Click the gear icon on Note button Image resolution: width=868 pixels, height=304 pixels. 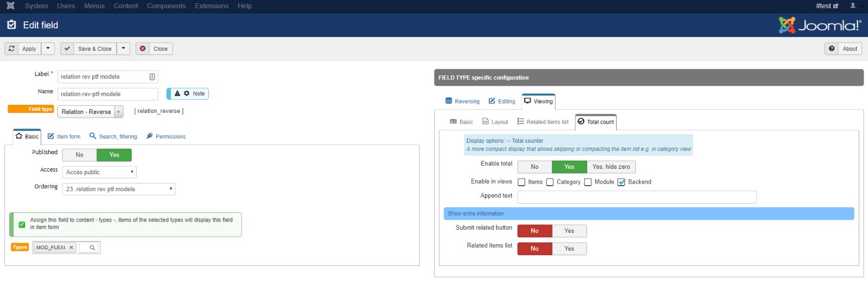(187, 93)
